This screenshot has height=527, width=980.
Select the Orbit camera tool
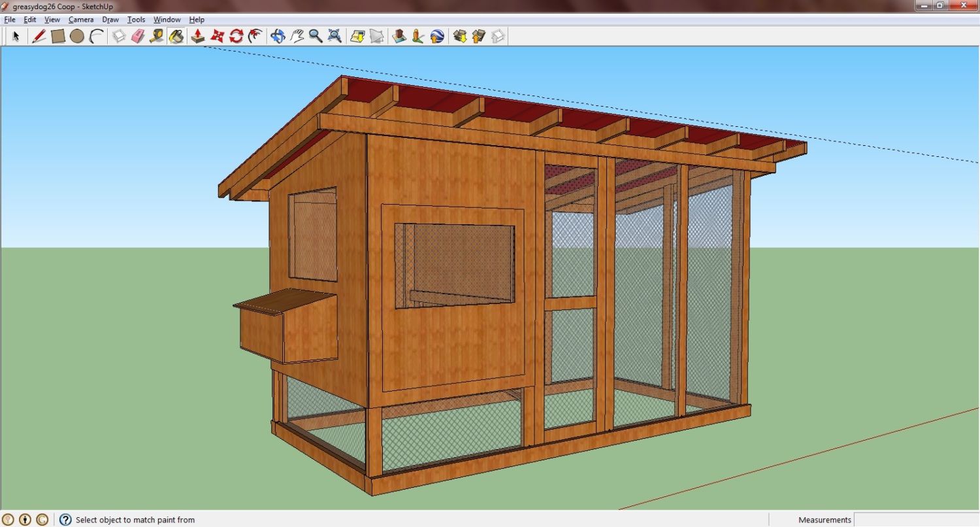click(278, 36)
